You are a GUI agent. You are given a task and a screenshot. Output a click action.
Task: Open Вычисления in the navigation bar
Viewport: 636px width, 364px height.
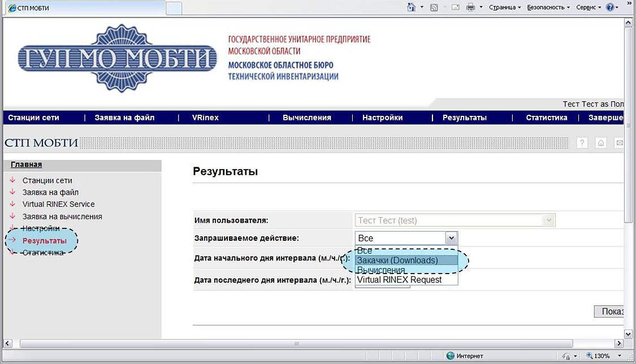click(306, 118)
